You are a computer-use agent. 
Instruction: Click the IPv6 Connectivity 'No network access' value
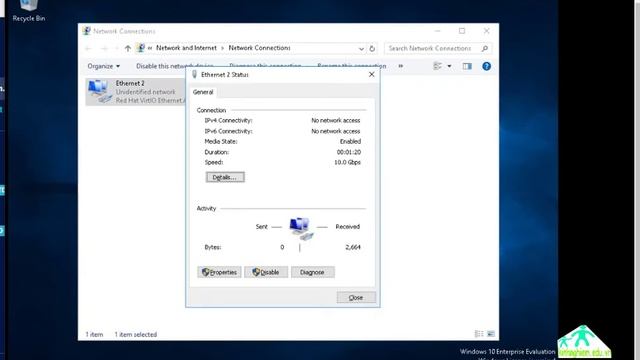pos(336,131)
